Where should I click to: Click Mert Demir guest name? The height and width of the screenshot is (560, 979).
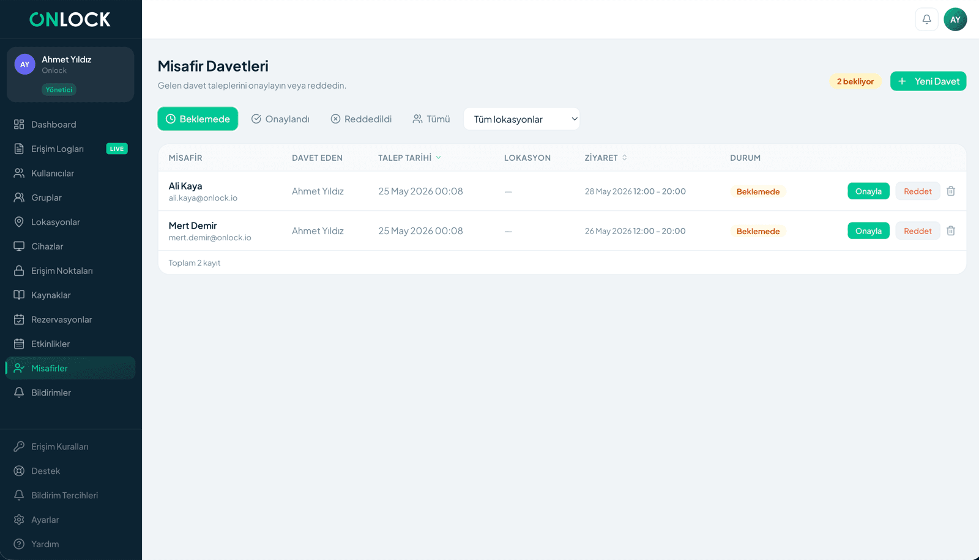(x=193, y=226)
